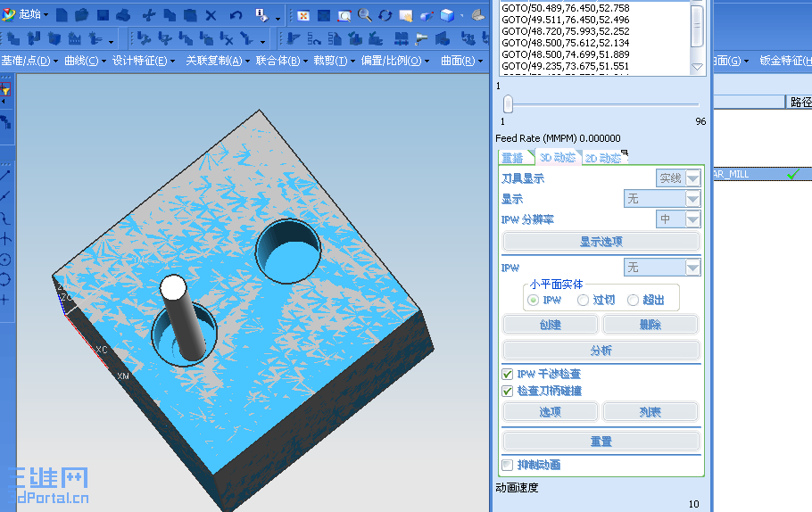Image resolution: width=812 pixels, height=512 pixels.
Task: Click the Fit view icon
Action: pyautogui.click(x=303, y=15)
